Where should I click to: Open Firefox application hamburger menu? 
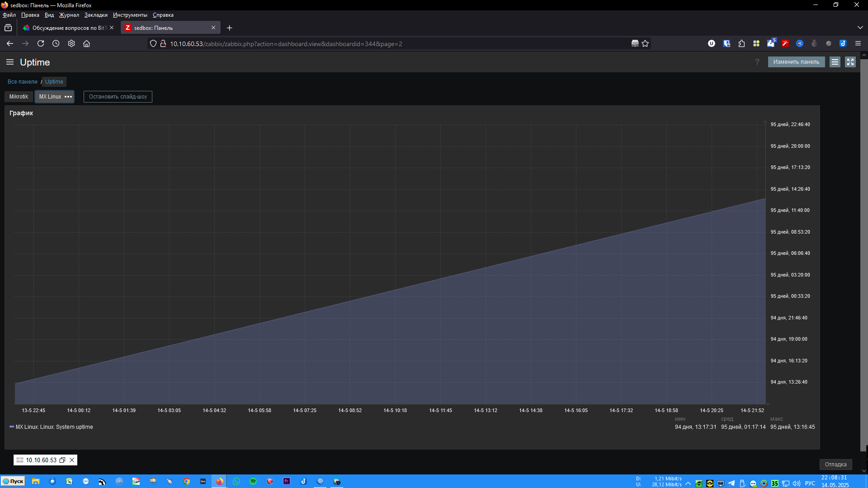click(x=858, y=43)
